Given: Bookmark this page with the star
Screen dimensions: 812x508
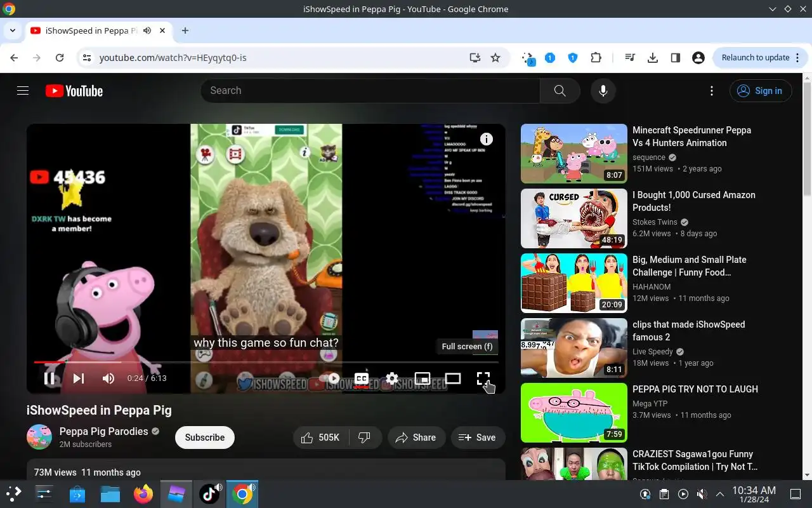Looking at the screenshot, I should pyautogui.click(x=495, y=58).
